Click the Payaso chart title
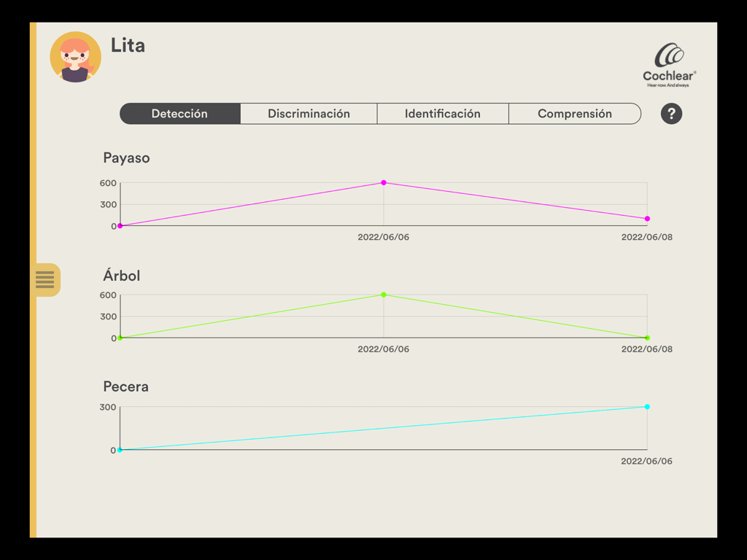Viewport: 747px width, 560px height. click(126, 158)
